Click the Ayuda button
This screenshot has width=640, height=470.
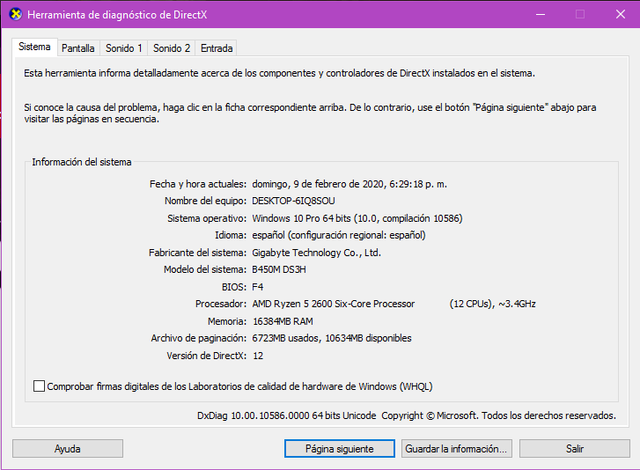point(67,448)
